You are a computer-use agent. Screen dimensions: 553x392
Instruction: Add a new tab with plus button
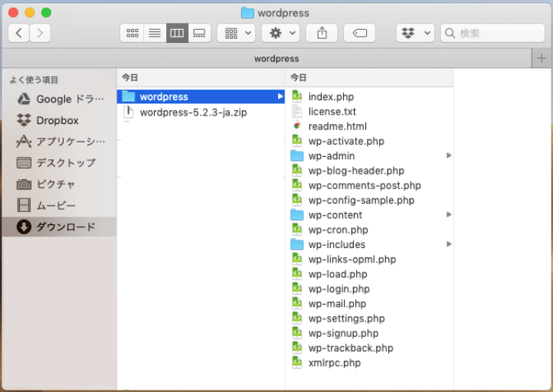click(x=542, y=58)
